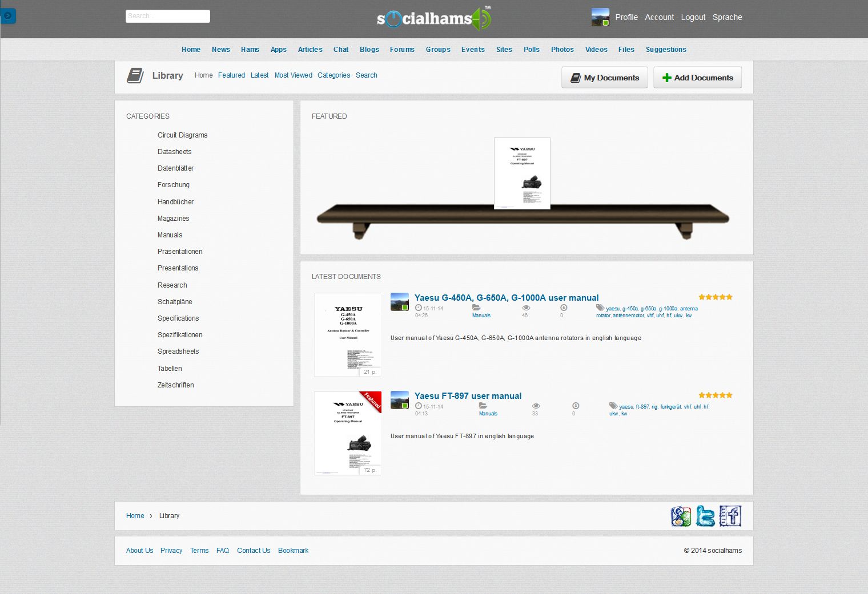This screenshot has height=594, width=868.
Task: Select the Magazines category
Action: (x=173, y=219)
